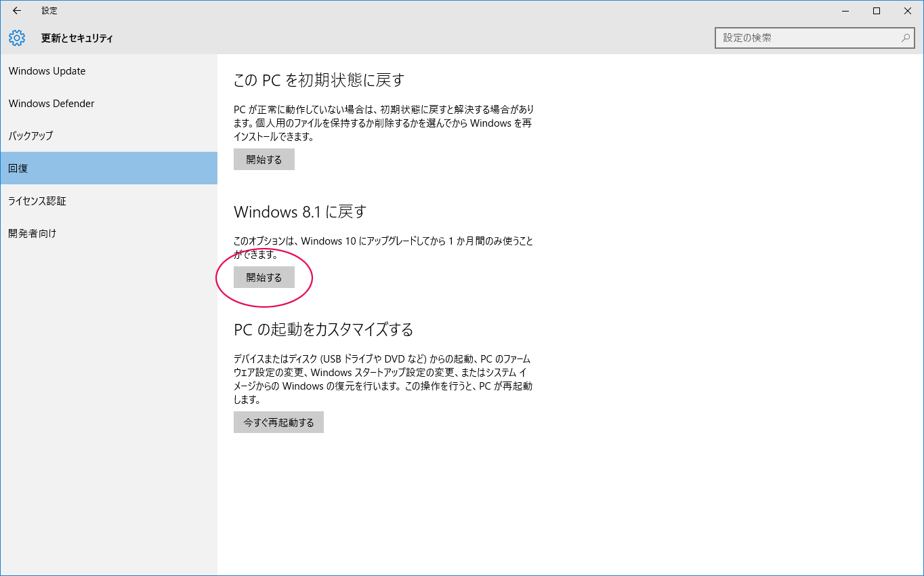Click the PC の起動をカスタマイズする heading
924x576 pixels.
pos(324,329)
